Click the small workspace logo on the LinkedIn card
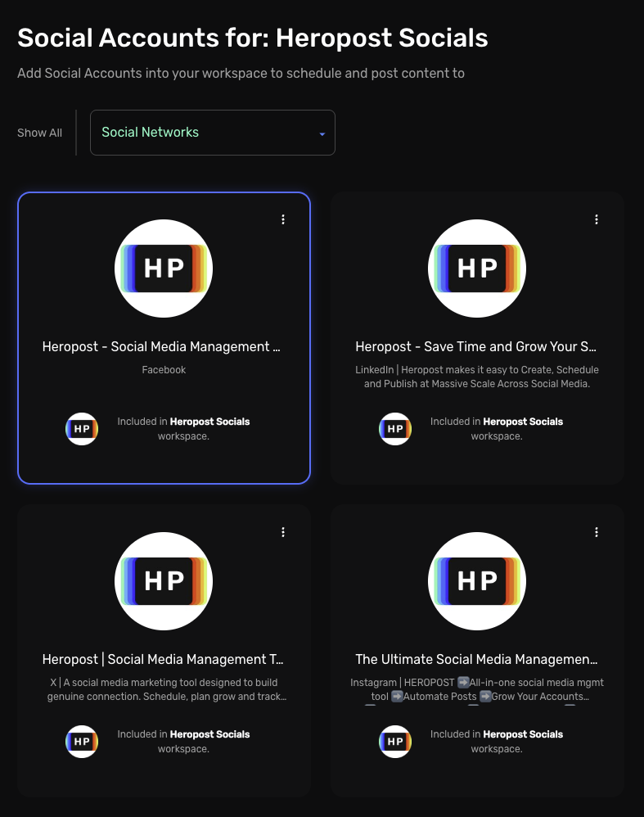This screenshot has height=817, width=644. click(395, 429)
